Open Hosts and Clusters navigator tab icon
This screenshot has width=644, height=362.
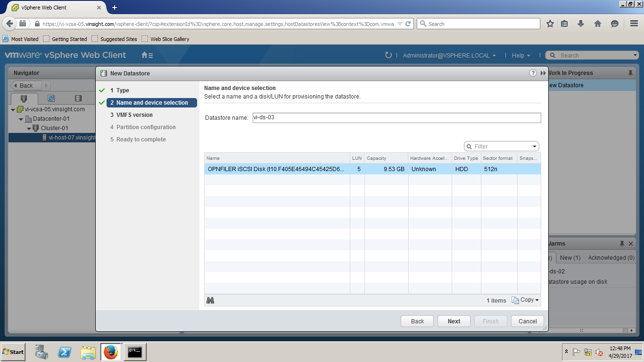(24, 99)
